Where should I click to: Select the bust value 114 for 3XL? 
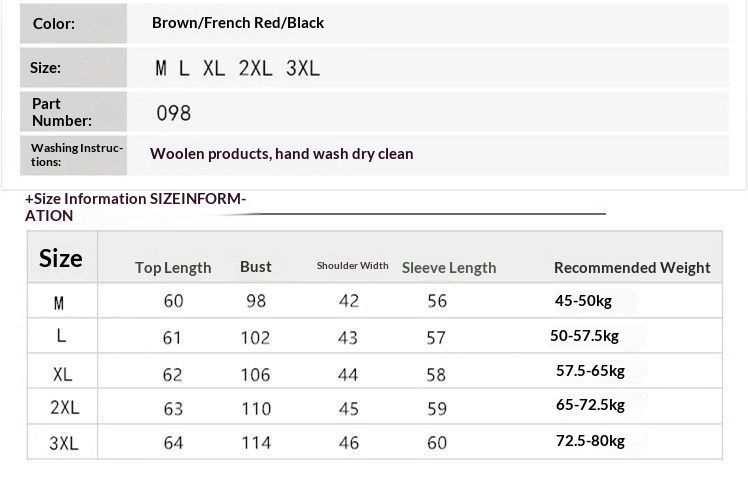256,442
